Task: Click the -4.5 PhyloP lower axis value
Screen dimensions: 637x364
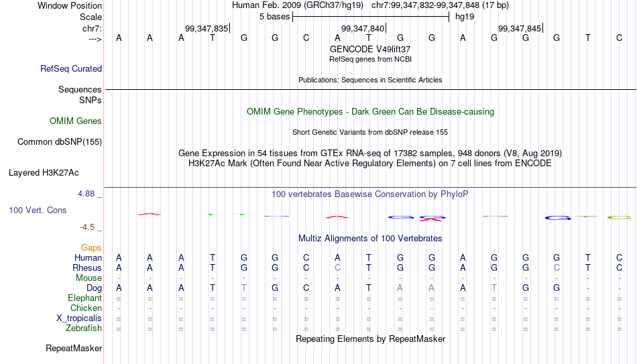Action: coord(87,227)
